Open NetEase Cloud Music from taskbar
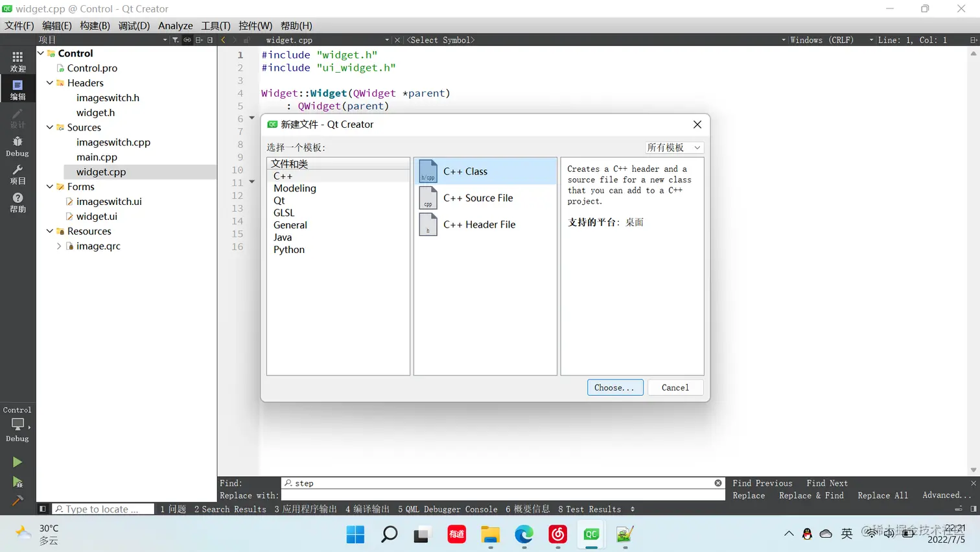The width and height of the screenshot is (980, 552). pos(557,534)
